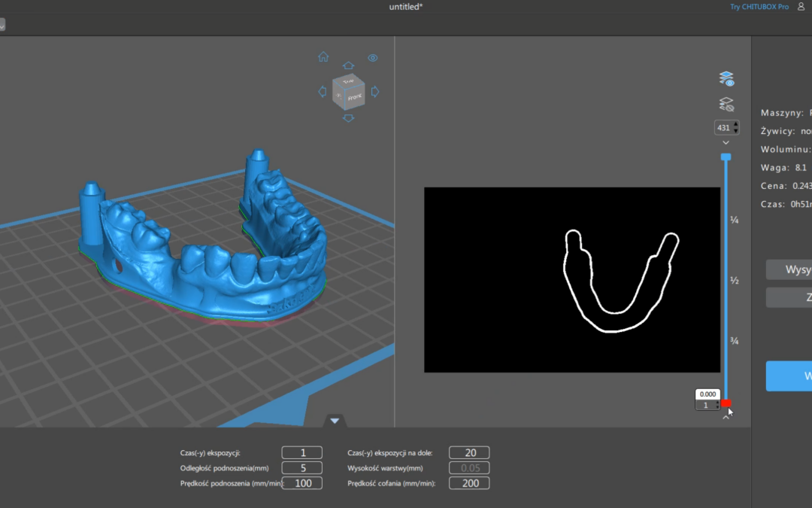Click the bottom exposure time field showing 20
Screen dimensions: 812x508
tap(469, 452)
